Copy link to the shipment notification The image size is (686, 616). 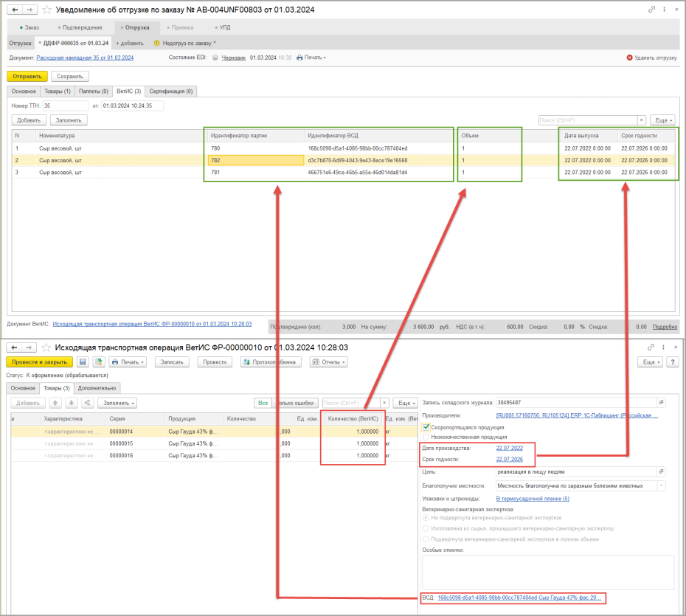(651, 9)
